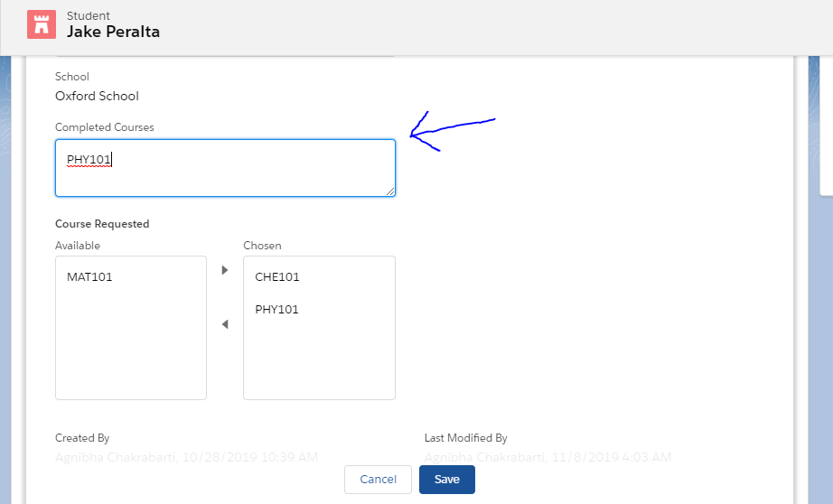Screen dimensions: 833x504
Task: Move selection to Available with left arrow
Action: 225,324
